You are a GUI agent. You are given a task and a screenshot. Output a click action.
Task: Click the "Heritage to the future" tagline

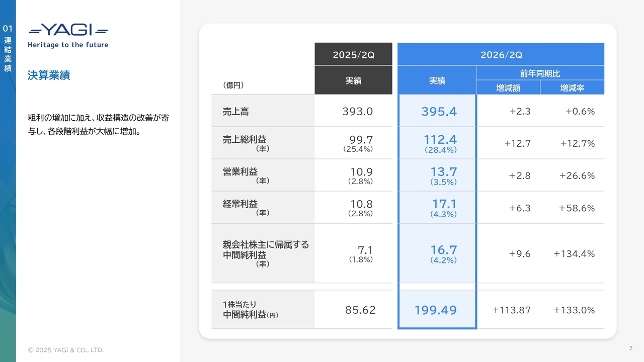(68, 45)
